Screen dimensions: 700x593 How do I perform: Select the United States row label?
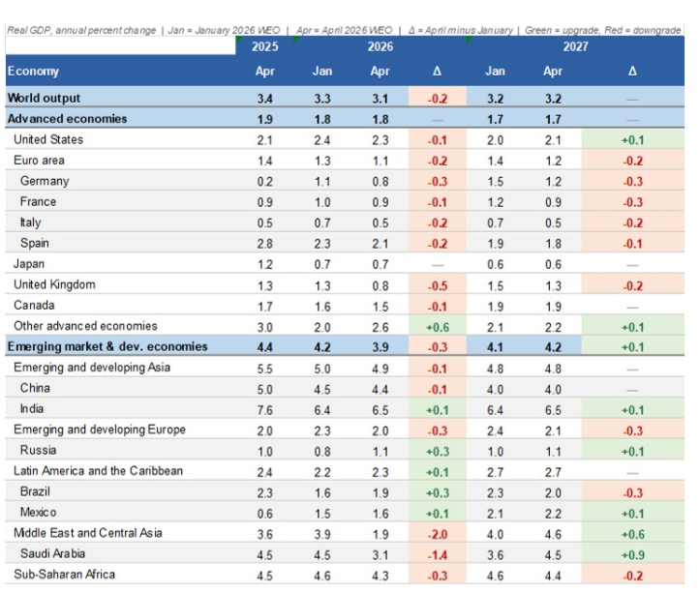tap(47, 140)
